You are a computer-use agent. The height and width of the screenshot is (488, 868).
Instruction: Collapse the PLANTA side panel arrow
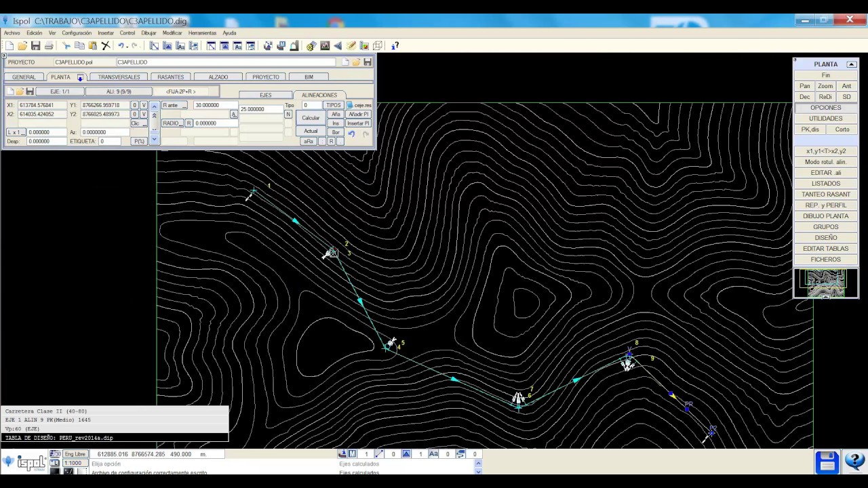point(852,64)
